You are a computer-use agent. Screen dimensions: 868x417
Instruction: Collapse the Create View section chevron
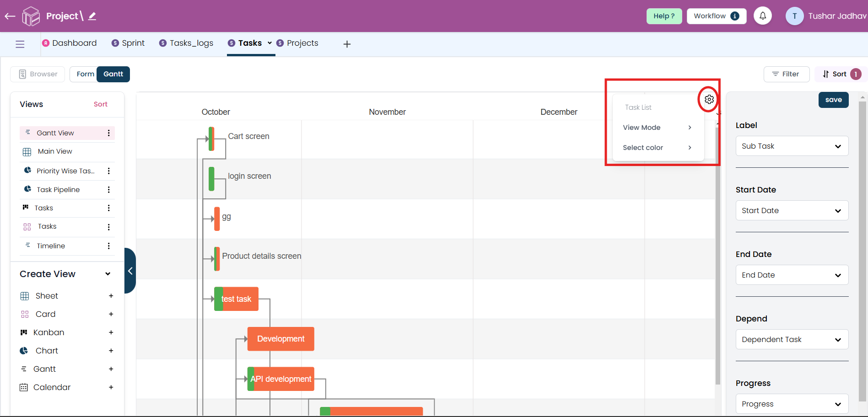[108, 274]
